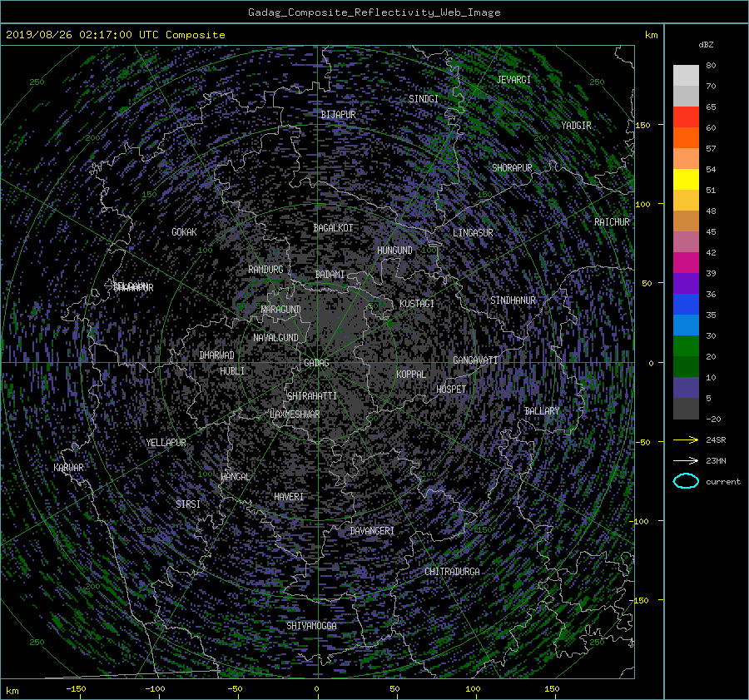749x700 pixels.
Task: Click the HOSPET place label
Action: 451,390
